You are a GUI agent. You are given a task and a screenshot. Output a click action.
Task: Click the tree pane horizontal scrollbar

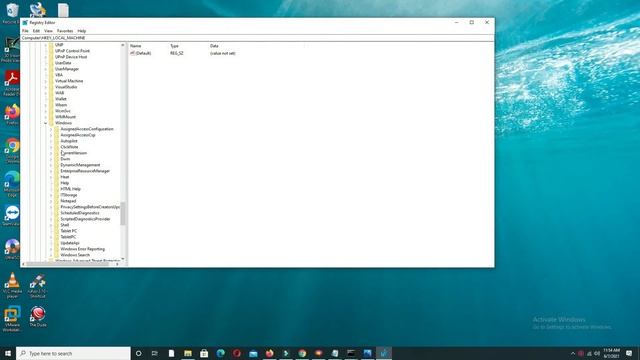click(x=67, y=264)
